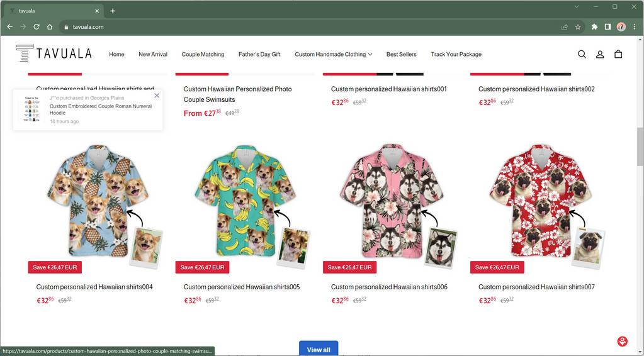Screen dimensions: 644x356
Task: Click the red pug hibiscus shirt image
Action: pos(539,201)
